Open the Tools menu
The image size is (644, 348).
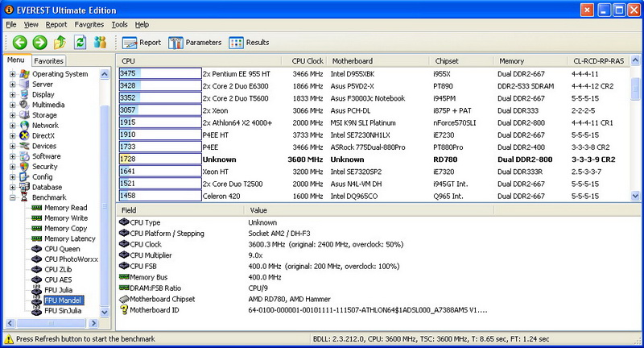(119, 25)
